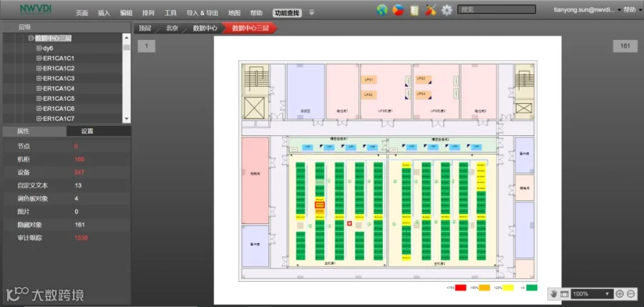
Task: Select the ER1CA1C5 tree item
Action: (x=59, y=99)
